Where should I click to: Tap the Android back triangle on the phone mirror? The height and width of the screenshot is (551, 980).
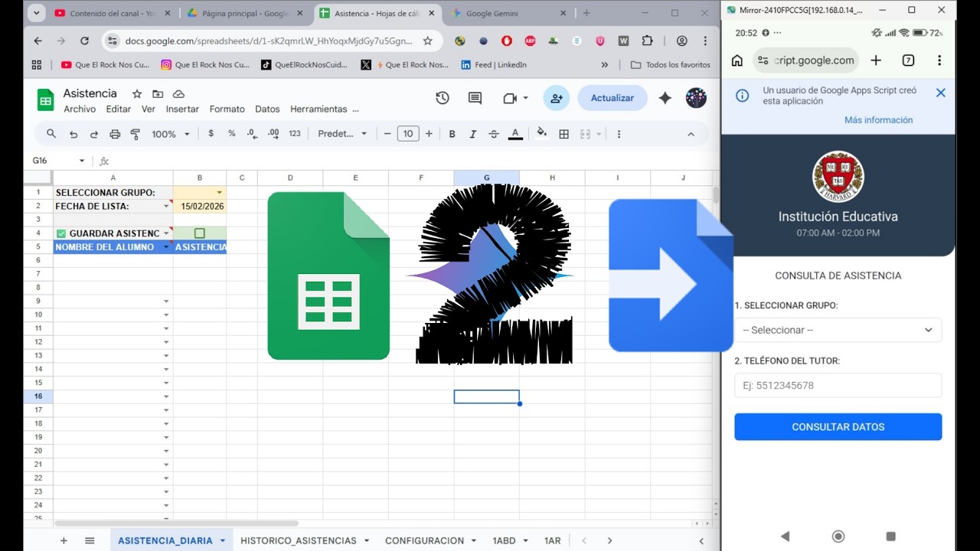click(785, 536)
